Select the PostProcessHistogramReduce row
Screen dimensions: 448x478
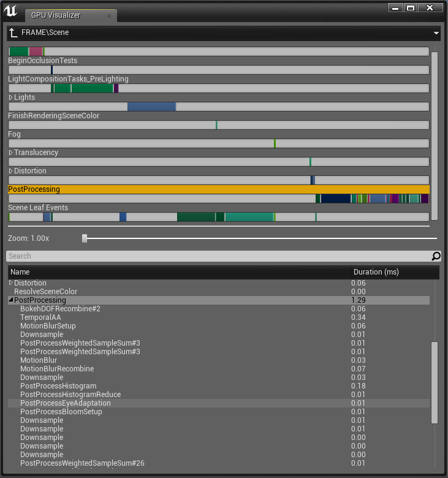[x=219, y=395]
